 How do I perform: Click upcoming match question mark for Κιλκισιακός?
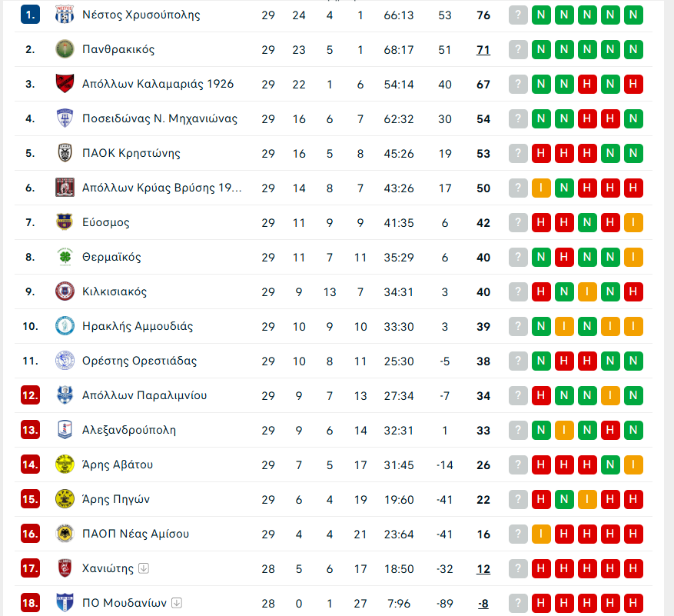click(518, 291)
